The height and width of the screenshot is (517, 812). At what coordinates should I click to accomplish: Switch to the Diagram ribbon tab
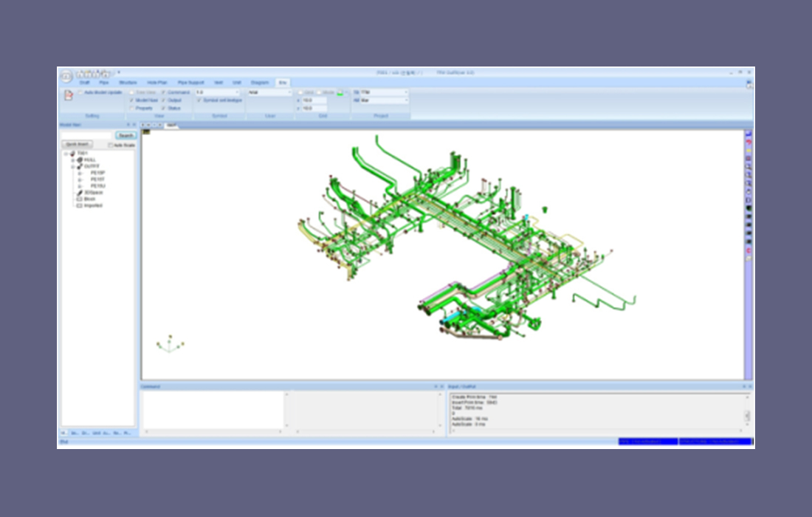click(x=260, y=83)
